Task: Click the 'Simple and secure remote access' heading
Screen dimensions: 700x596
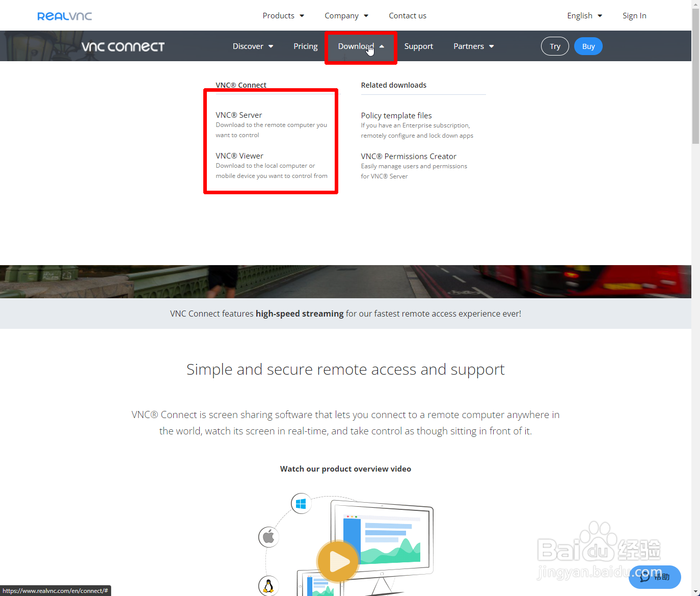Action: click(x=345, y=369)
